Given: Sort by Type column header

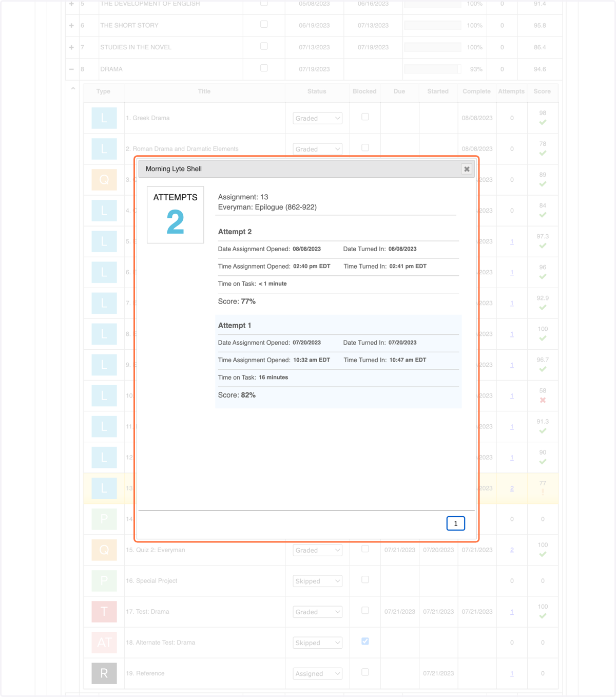Looking at the screenshot, I should [103, 91].
